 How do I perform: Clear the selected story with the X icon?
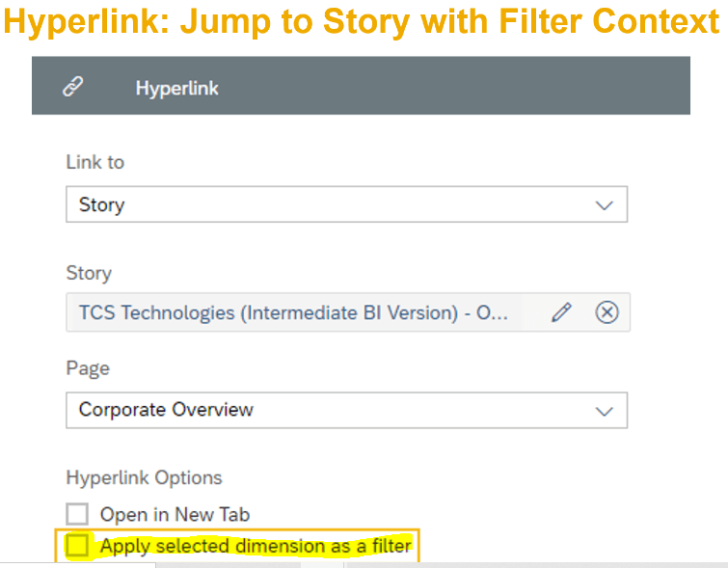click(607, 312)
